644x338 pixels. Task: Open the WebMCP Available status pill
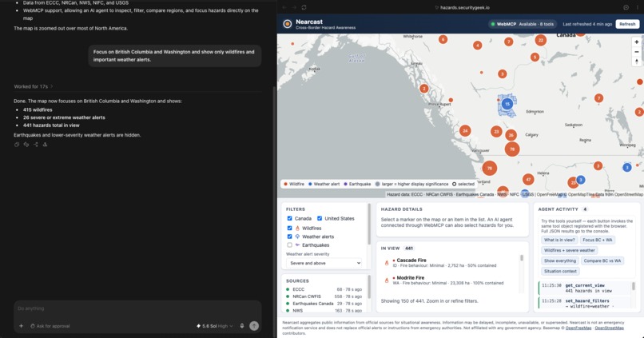523,24
